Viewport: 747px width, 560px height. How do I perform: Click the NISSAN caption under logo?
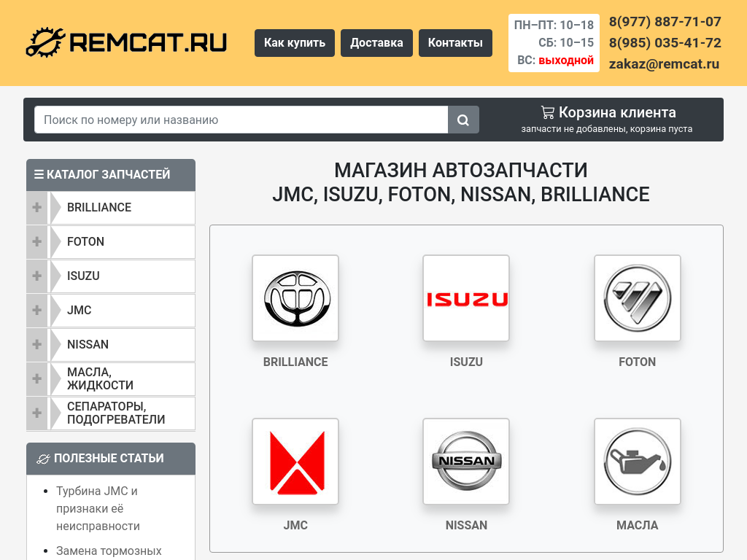tap(466, 525)
